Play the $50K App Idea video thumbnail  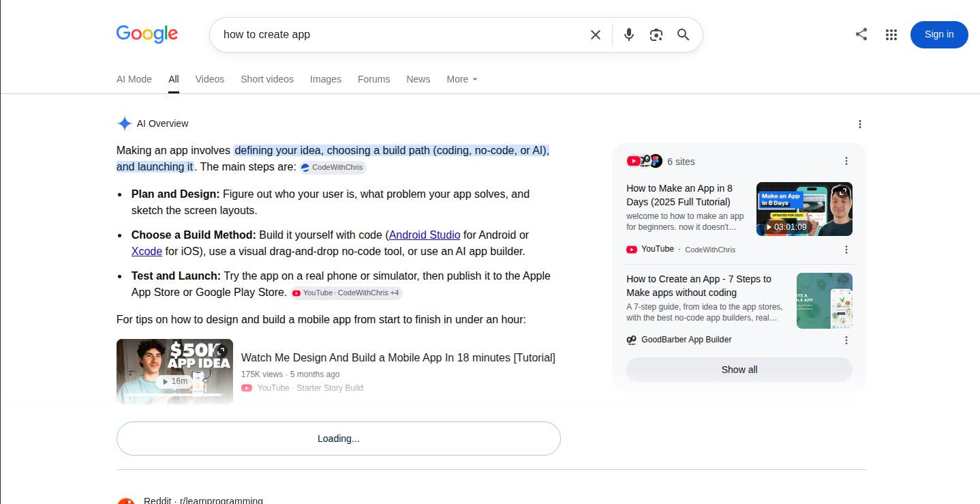(174, 372)
